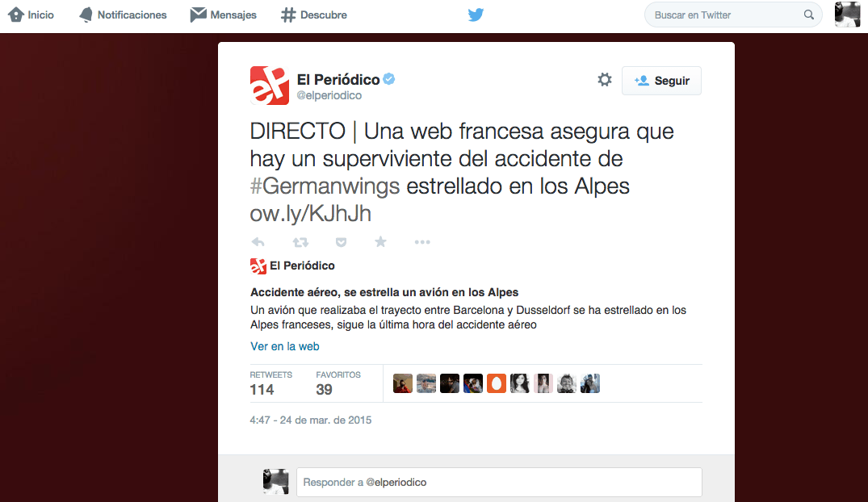Open Notificaciones in the top bar
Image resolution: width=868 pixels, height=502 pixels.
(x=123, y=15)
